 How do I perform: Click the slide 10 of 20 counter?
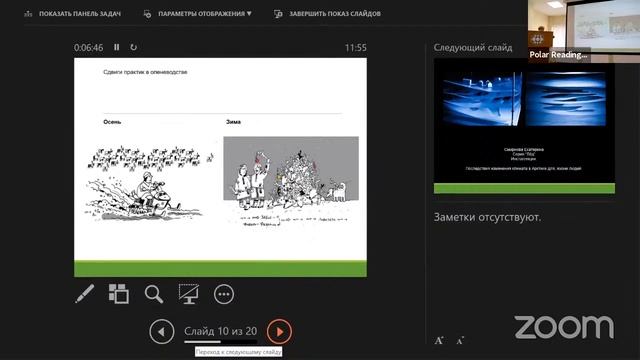click(x=220, y=331)
